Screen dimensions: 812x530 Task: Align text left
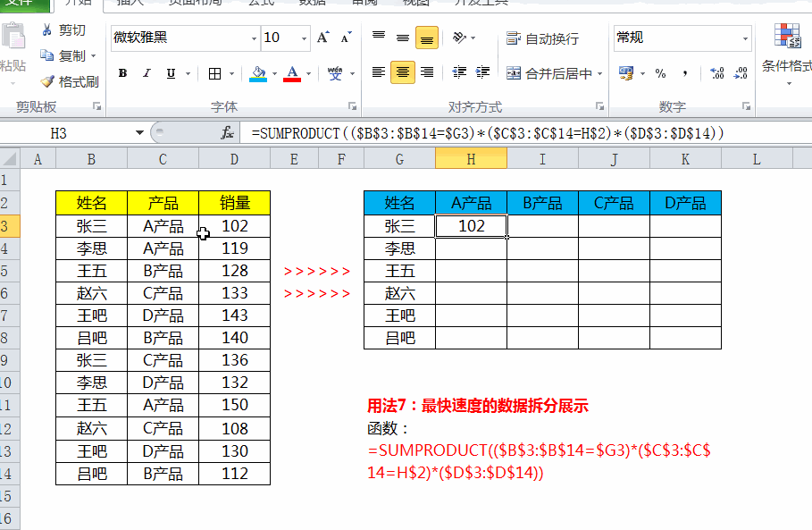tap(379, 72)
